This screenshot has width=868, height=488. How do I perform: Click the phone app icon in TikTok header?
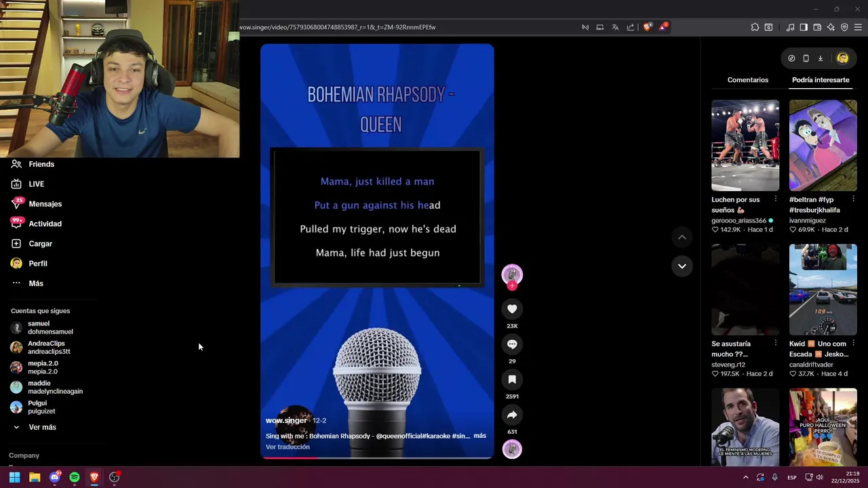point(806,58)
